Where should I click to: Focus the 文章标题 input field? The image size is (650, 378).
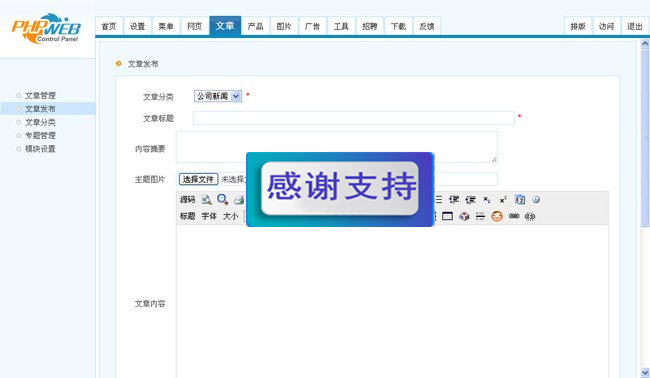pyautogui.click(x=354, y=118)
